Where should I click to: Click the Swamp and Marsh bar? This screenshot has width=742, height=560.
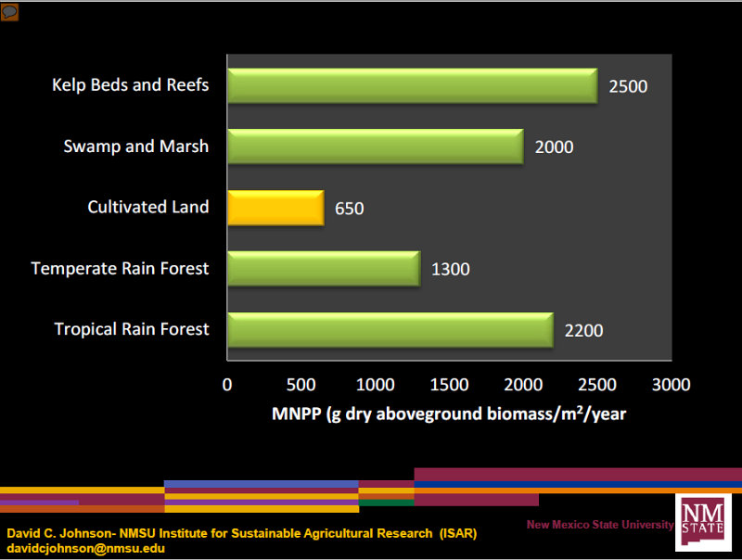(x=375, y=146)
